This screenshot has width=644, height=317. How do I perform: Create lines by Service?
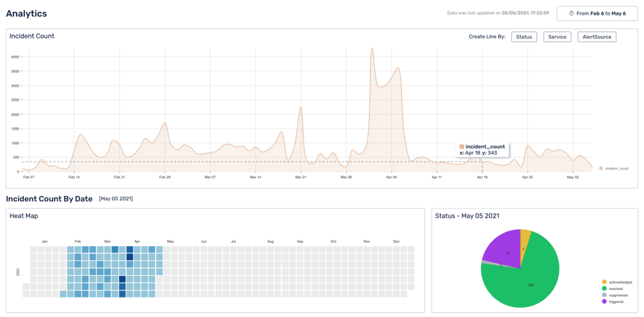(557, 37)
